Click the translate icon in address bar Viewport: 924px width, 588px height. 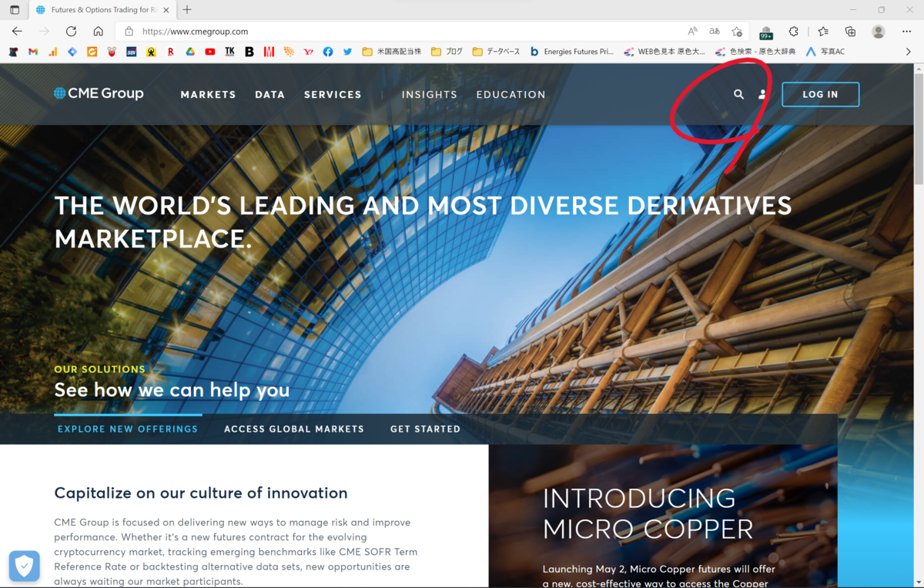[715, 32]
